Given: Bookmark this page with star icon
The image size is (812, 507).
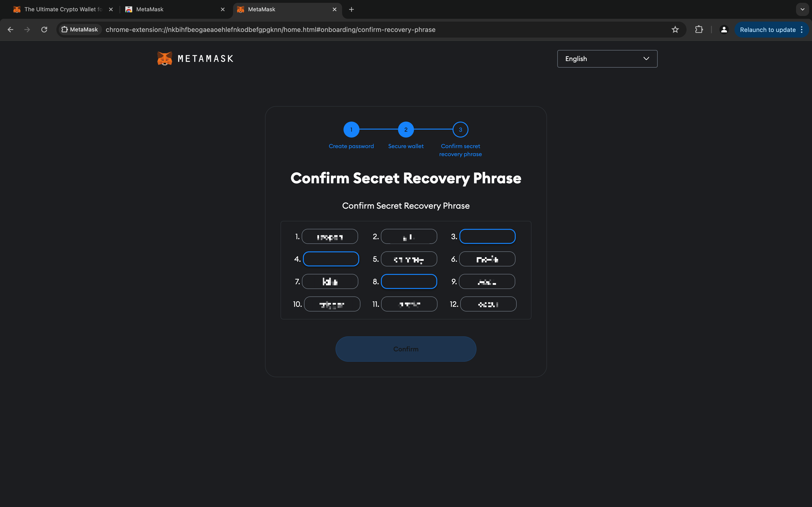Looking at the screenshot, I should click(x=675, y=30).
